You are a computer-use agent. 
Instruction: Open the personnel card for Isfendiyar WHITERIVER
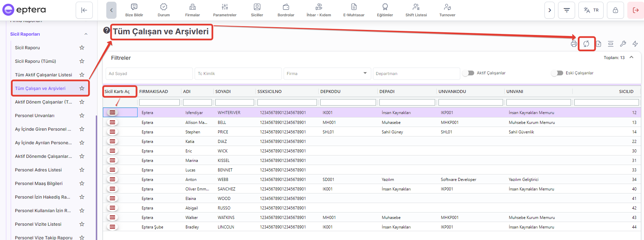click(112, 112)
